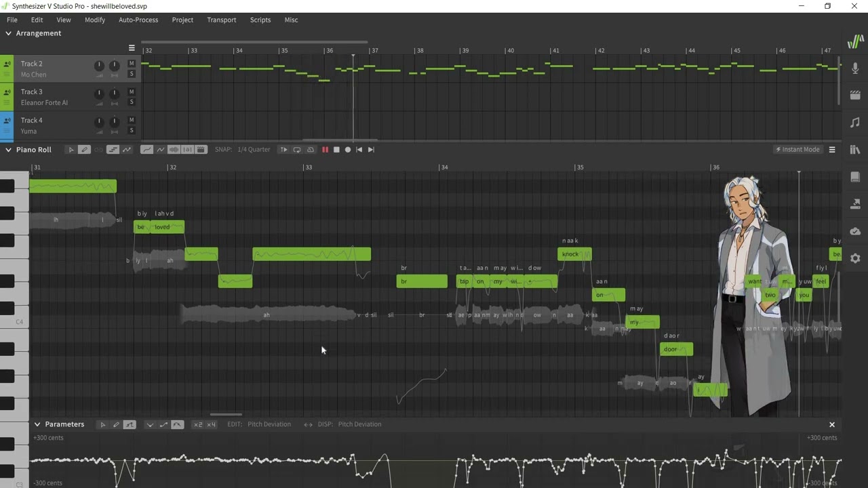This screenshot has height=488, width=868.
Task: Toggle pitch curve display in Piano Roll toolbar
Action: [146, 150]
